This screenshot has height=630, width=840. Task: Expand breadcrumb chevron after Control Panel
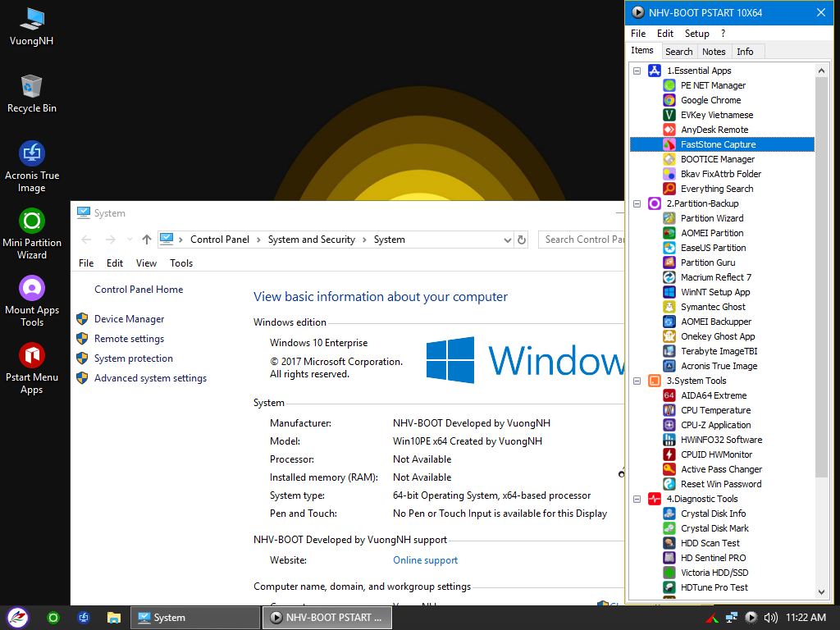[258, 240]
